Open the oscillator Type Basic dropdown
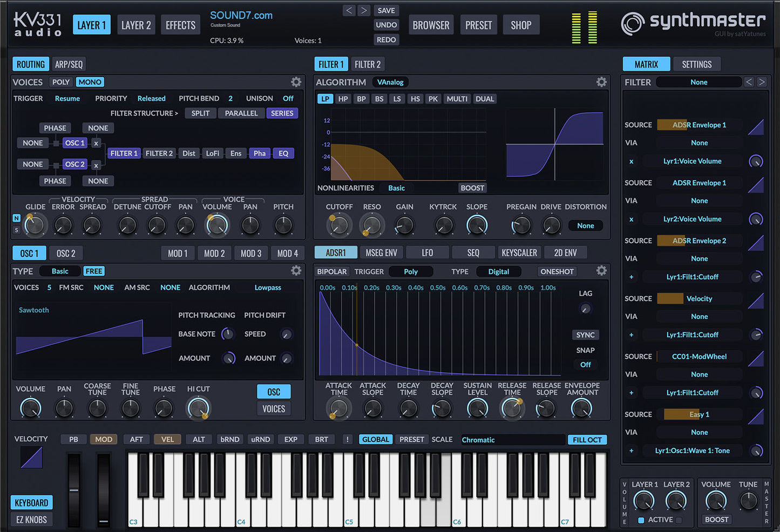 click(x=60, y=271)
